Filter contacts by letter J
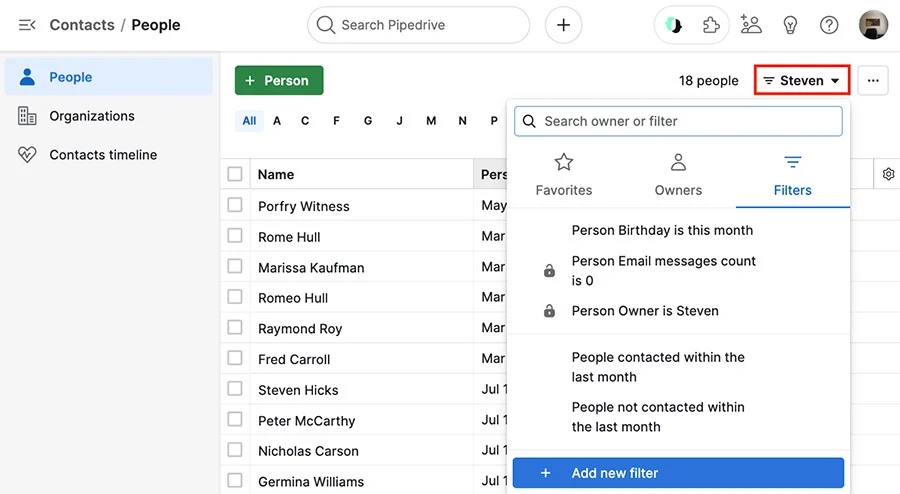The width and height of the screenshot is (900, 494). tap(399, 120)
